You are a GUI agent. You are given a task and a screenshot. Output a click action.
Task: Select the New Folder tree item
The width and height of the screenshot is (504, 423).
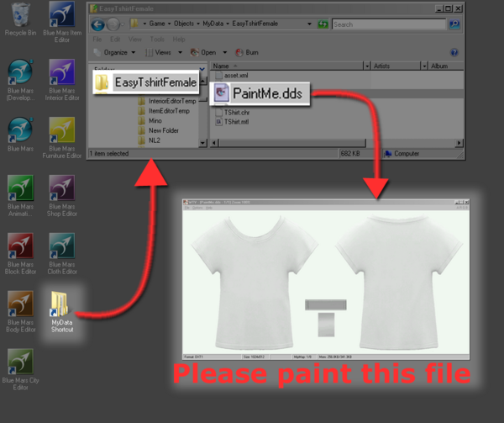point(159,130)
